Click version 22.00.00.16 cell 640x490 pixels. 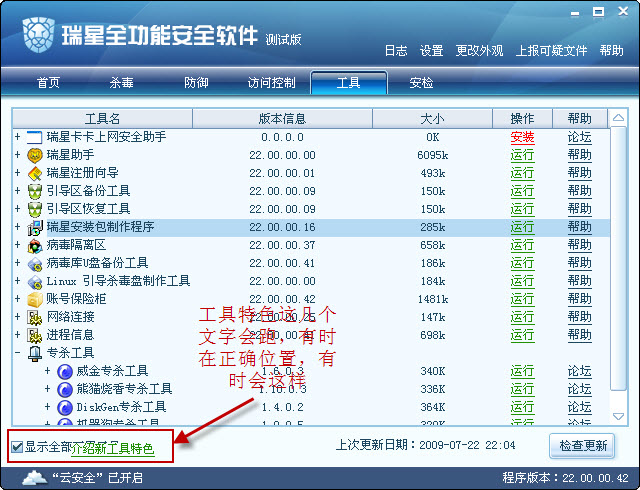click(x=282, y=227)
